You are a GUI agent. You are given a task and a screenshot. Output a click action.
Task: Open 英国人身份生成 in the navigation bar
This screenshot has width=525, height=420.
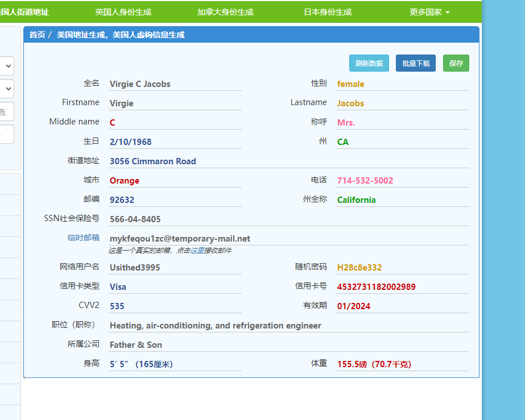[123, 12]
